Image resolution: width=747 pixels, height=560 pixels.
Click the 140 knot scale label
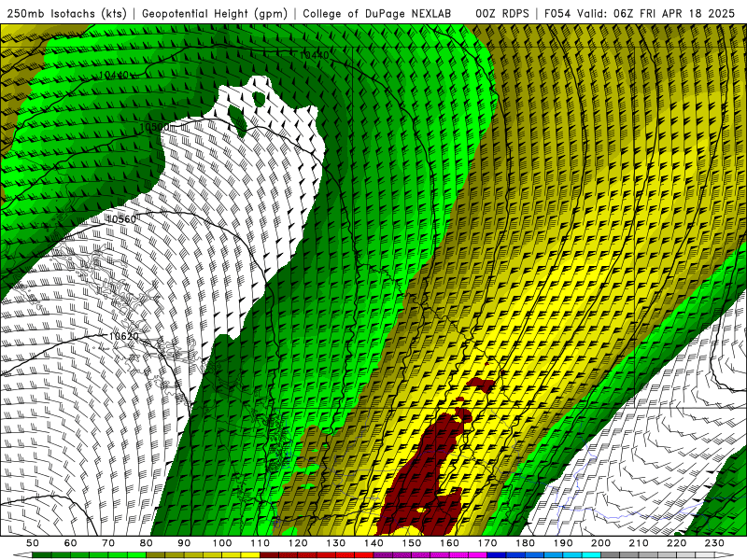[x=373, y=543]
